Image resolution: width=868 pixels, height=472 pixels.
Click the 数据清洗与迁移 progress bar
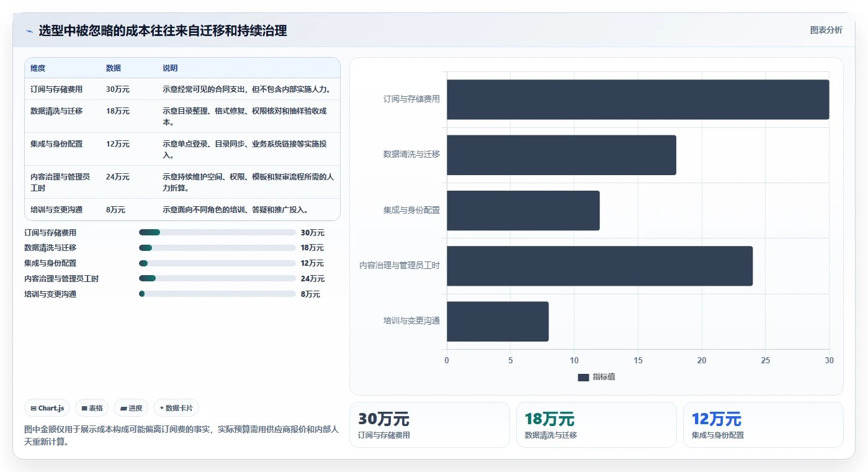(217, 248)
